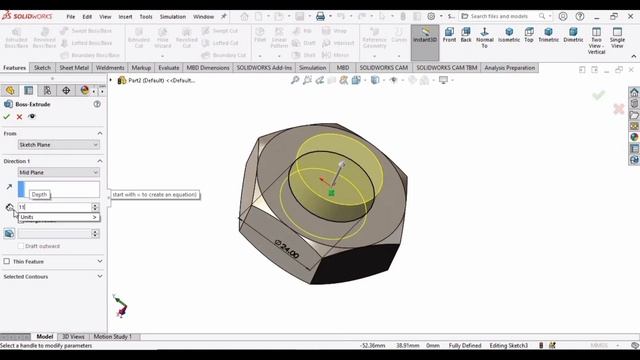Open SOLIDWORKS CAM tab

click(384, 68)
